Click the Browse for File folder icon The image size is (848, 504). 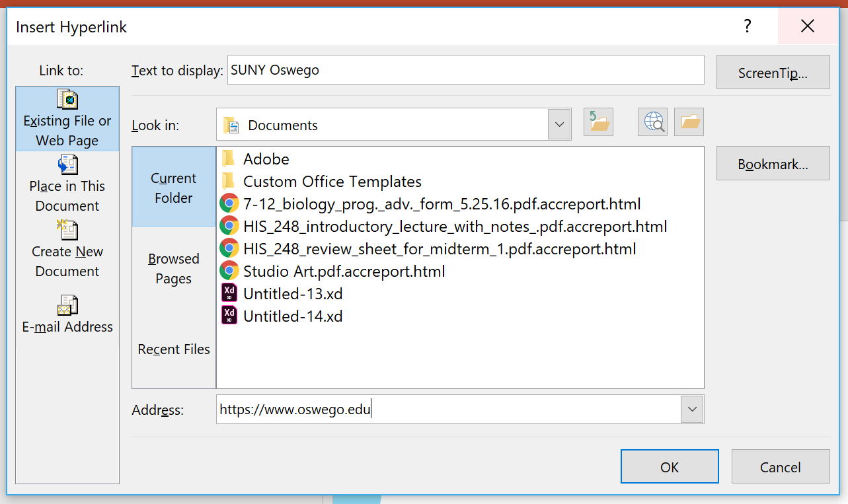coord(689,122)
